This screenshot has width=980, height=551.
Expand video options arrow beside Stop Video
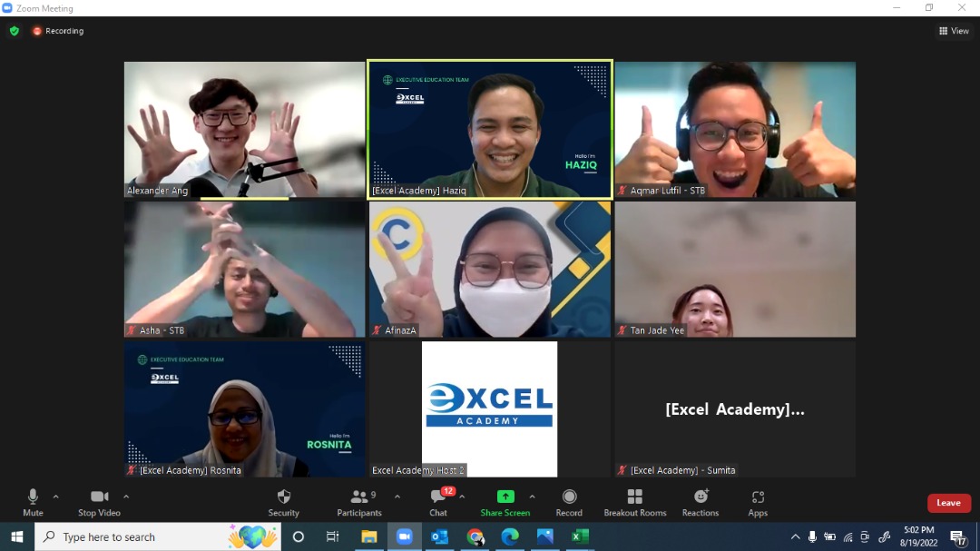point(126,497)
